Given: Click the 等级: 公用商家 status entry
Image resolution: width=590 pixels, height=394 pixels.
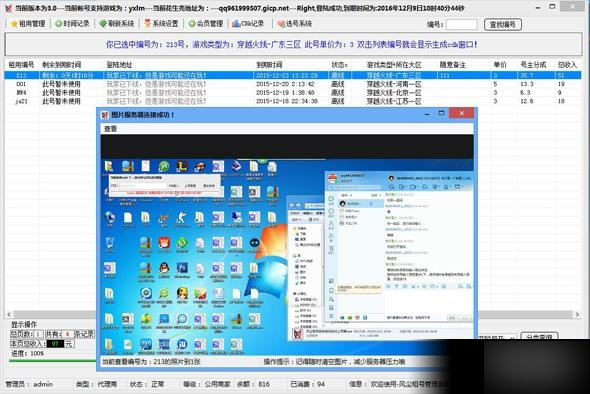Looking at the screenshot, I should [206, 384].
